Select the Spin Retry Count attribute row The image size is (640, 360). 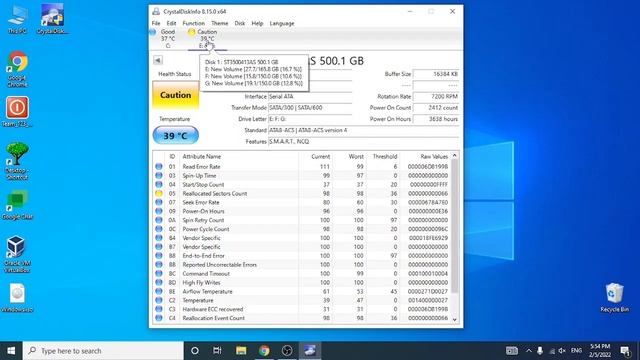tap(302, 220)
